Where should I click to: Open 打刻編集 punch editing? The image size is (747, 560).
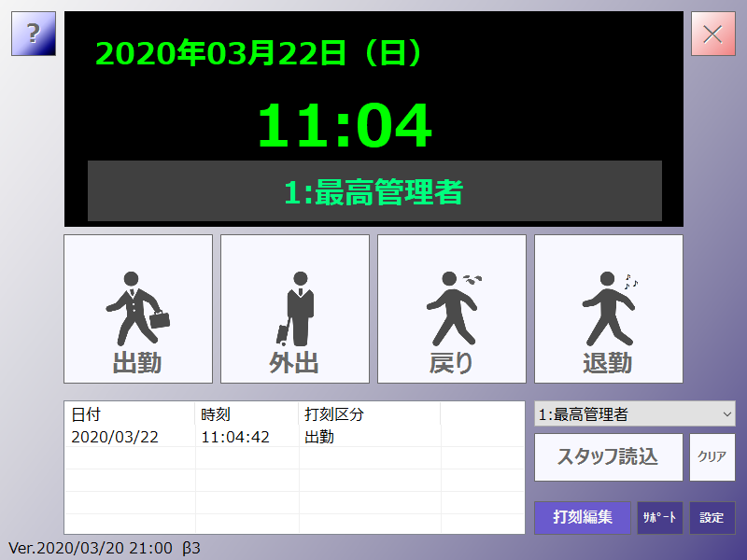582,517
